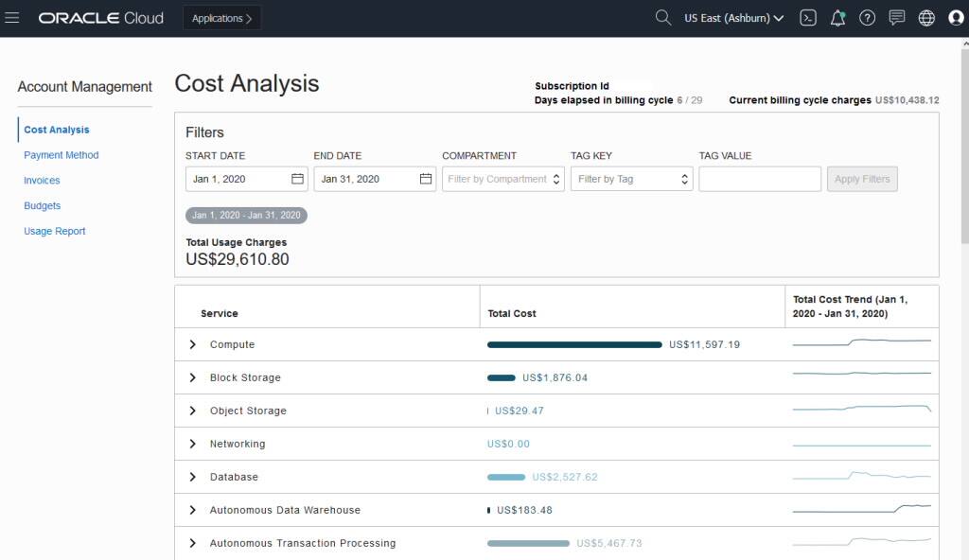The width and height of the screenshot is (969, 560).
Task: Click the Apply Filters button
Action: click(x=862, y=179)
